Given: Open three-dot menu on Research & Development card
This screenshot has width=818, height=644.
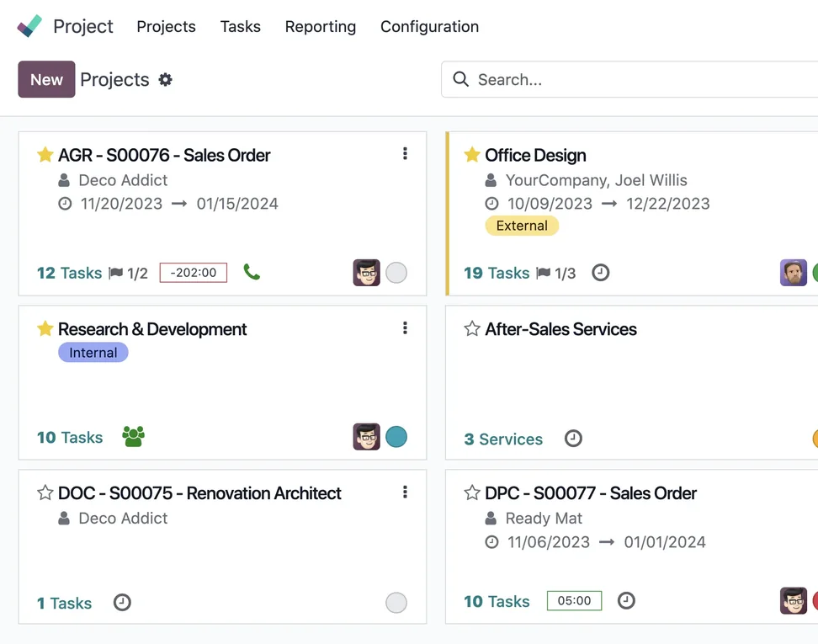Looking at the screenshot, I should [x=405, y=327].
